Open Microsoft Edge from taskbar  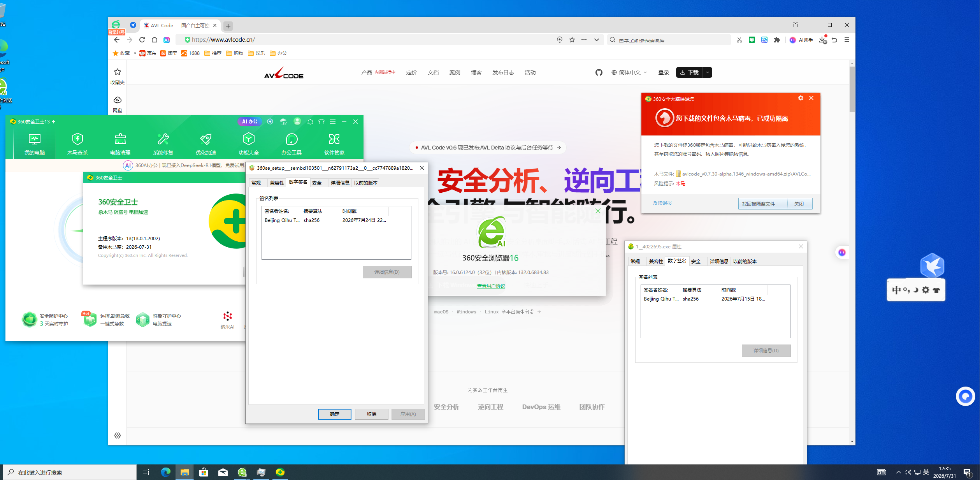[166, 472]
